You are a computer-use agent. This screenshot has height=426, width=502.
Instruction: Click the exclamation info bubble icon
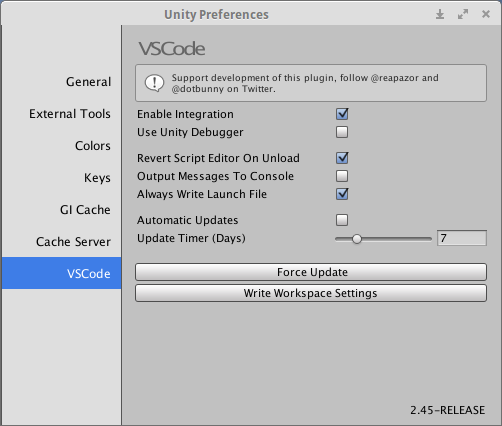tap(154, 83)
